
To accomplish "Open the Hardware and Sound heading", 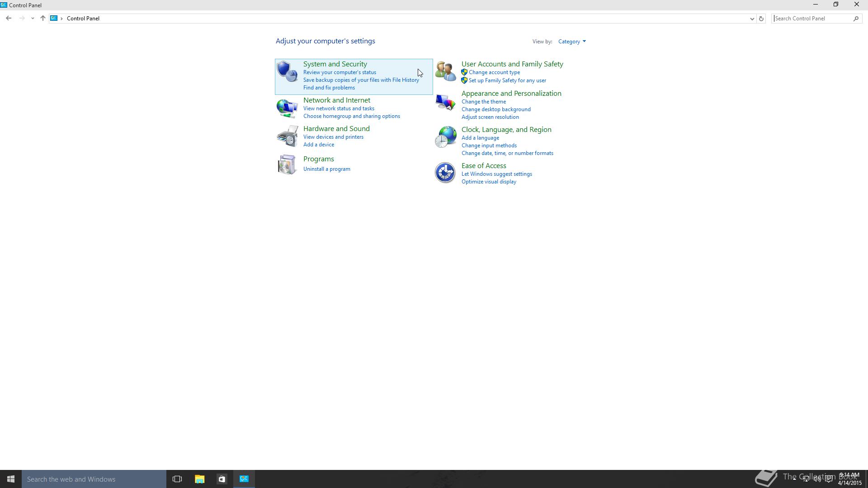I will click(x=336, y=129).
